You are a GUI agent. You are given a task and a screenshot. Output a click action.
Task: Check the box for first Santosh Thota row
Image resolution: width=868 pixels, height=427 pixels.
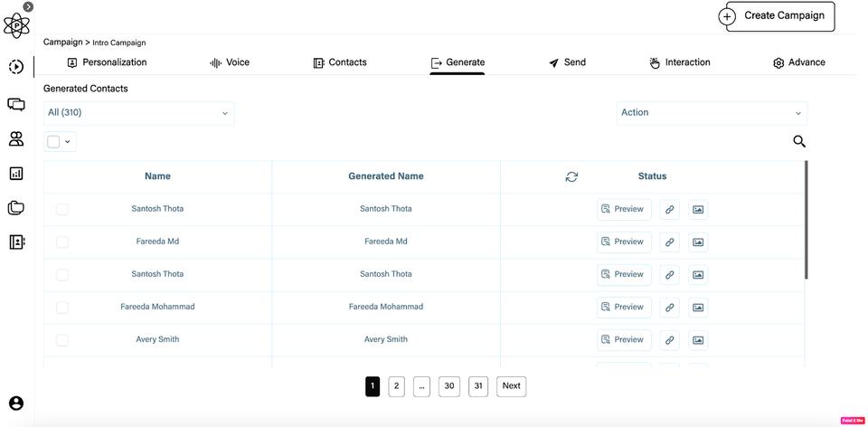click(x=62, y=209)
